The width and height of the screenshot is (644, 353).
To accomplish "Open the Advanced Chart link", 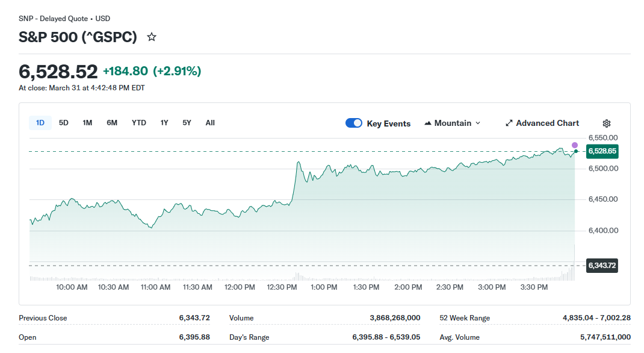I will 547,123.
